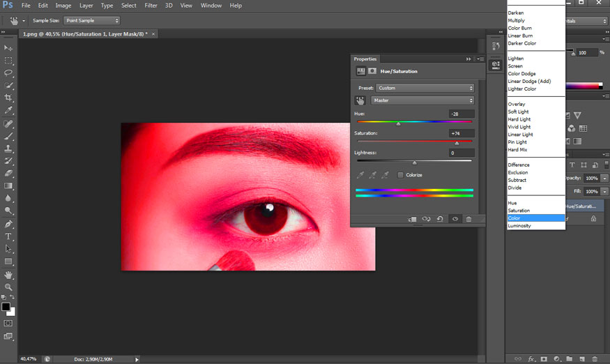Select the Eraser tool
Viewport: 610px width, 364px height.
8,173
